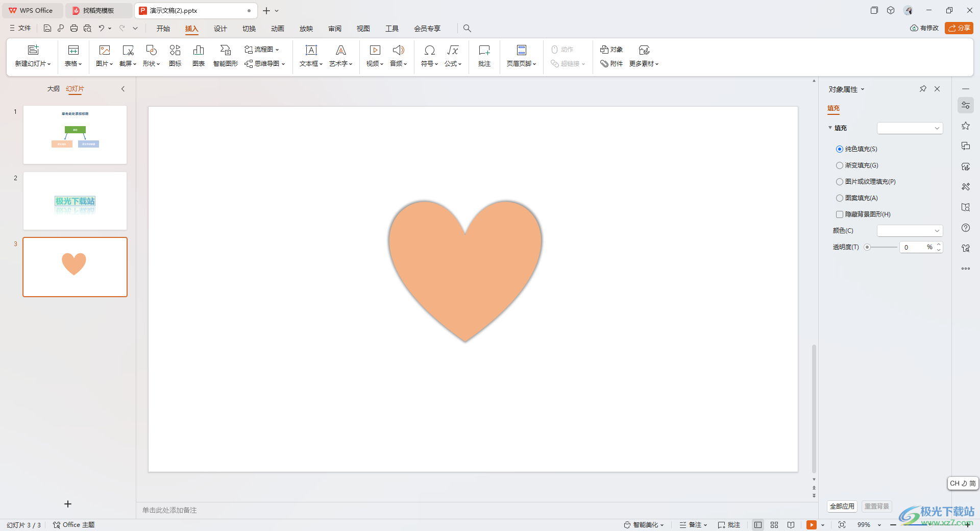Open the Design (设计) ribbon tab
Viewport: 980px width, 531px height.
point(220,29)
